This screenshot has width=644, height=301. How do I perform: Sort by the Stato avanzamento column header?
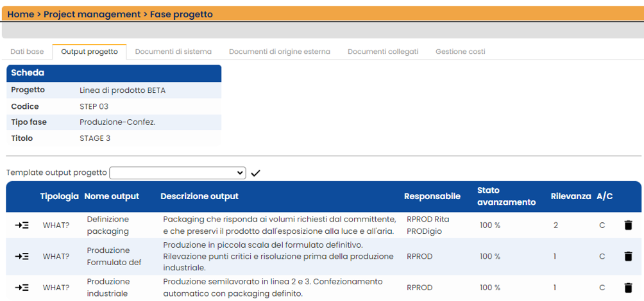pyautogui.click(x=506, y=196)
